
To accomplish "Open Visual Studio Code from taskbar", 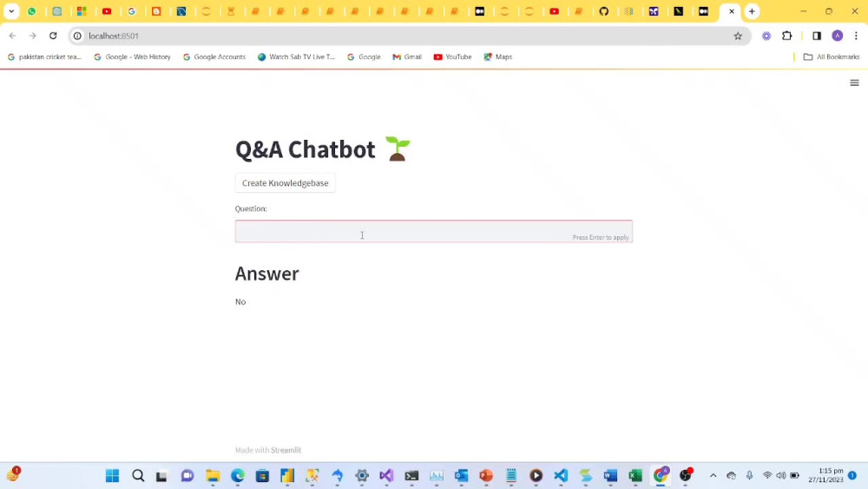I will 561,476.
